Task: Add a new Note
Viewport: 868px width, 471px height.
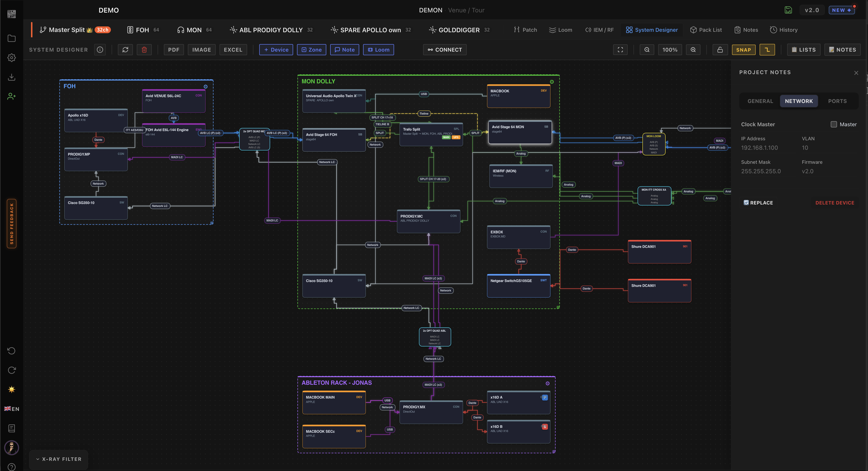Action: pos(344,50)
